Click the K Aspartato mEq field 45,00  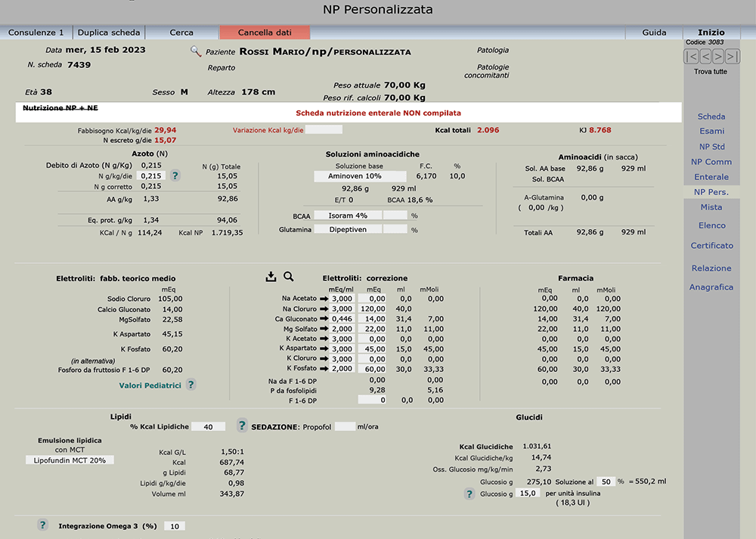372,349
